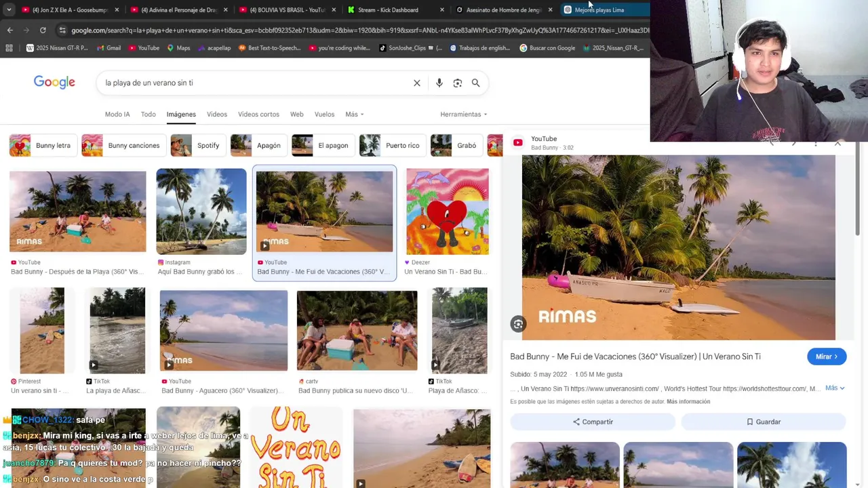Click the Lens search icon on preview image
Image resolution: width=868 pixels, height=488 pixels.
(x=518, y=324)
